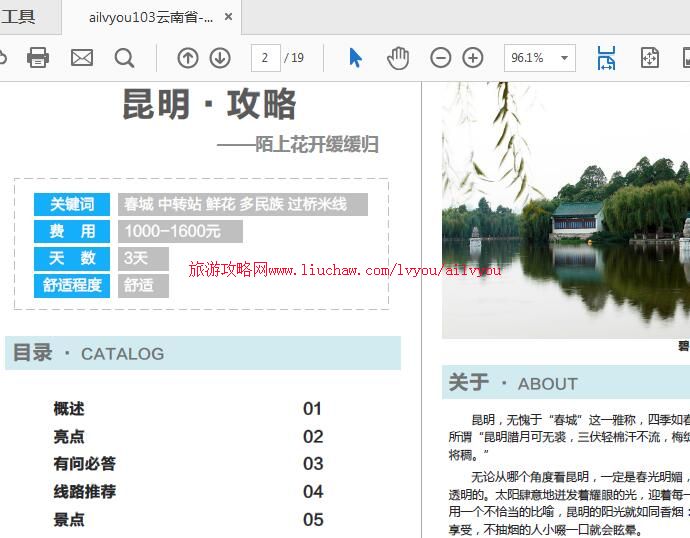This screenshot has height=538, width=690.
Task: Select the ailvyou103云南省 document tab
Action: 150,17
